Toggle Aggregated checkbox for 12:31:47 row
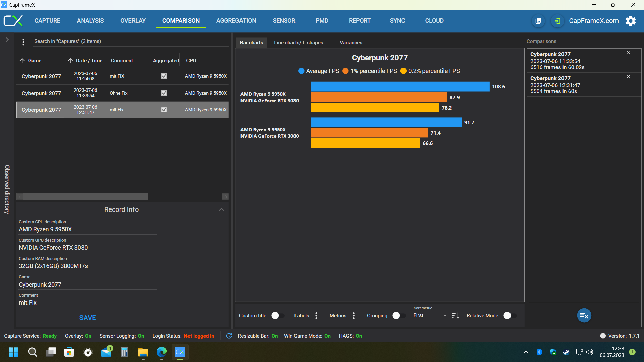Image resolution: width=644 pixels, height=362 pixels. (x=164, y=110)
